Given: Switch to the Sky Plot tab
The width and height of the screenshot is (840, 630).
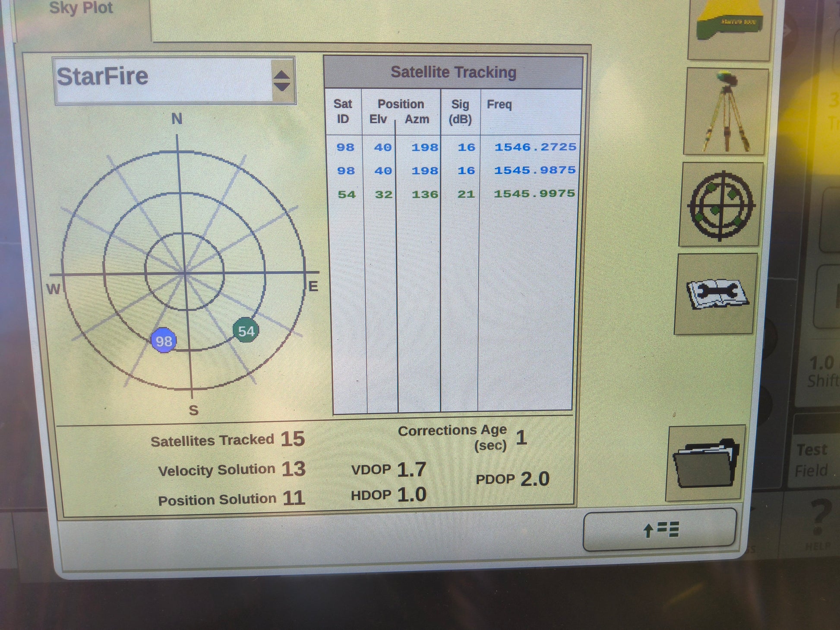Looking at the screenshot, I should pyautogui.click(x=81, y=9).
